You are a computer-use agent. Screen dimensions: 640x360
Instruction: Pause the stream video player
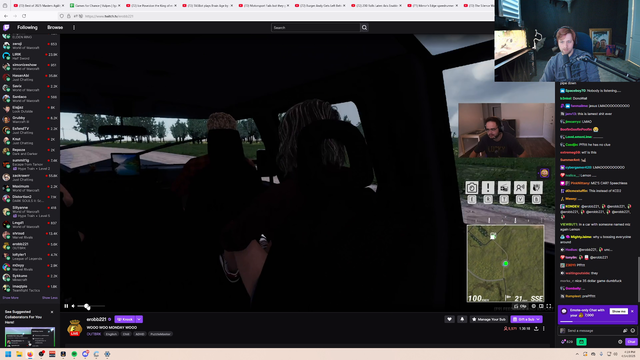pos(66,306)
